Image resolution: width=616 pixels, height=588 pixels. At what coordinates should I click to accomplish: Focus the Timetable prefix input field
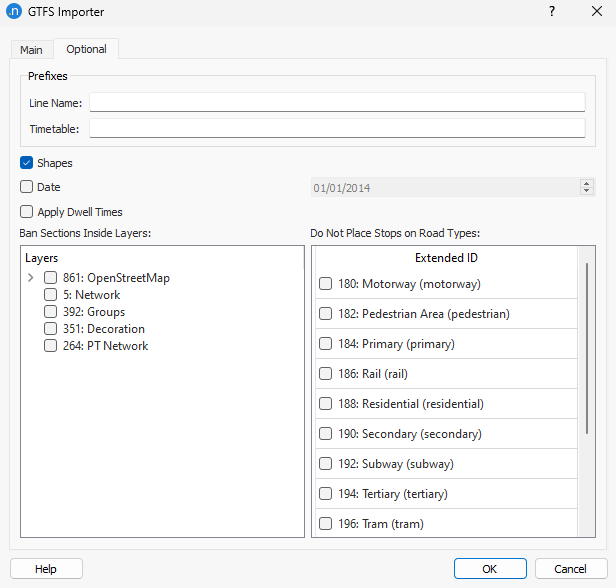click(x=337, y=128)
